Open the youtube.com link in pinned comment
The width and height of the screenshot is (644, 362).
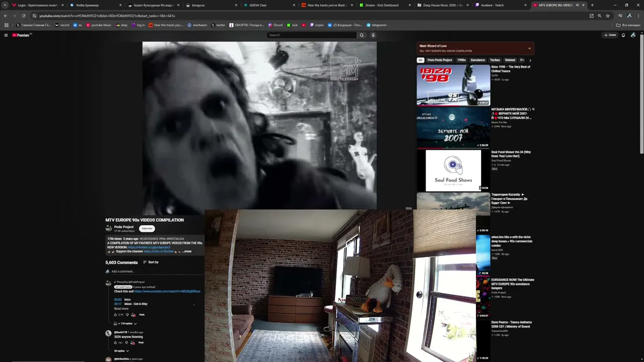pos(167,292)
